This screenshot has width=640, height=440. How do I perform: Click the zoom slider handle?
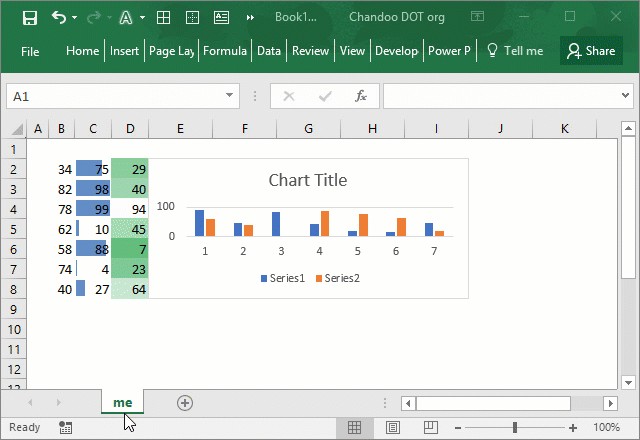pyautogui.click(x=514, y=427)
